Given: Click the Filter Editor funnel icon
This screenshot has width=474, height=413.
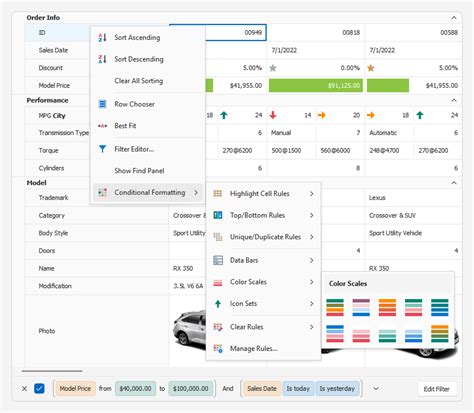Looking at the screenshot, I should (102, 149).
